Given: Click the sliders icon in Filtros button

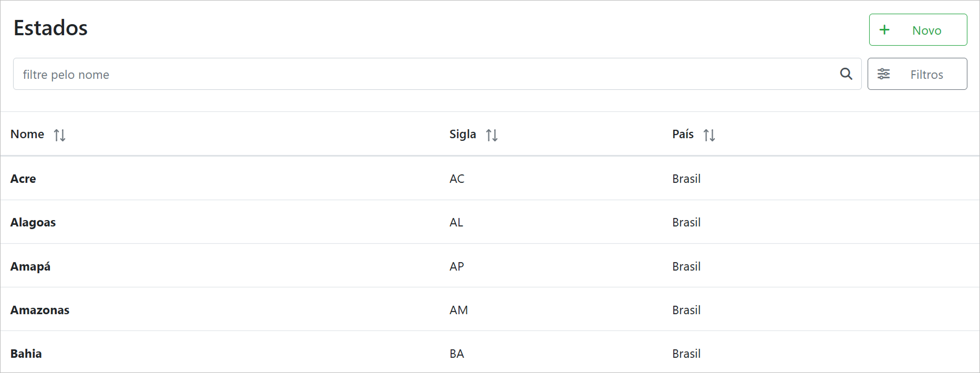Looking at the screenshot, I should [884, 74].
